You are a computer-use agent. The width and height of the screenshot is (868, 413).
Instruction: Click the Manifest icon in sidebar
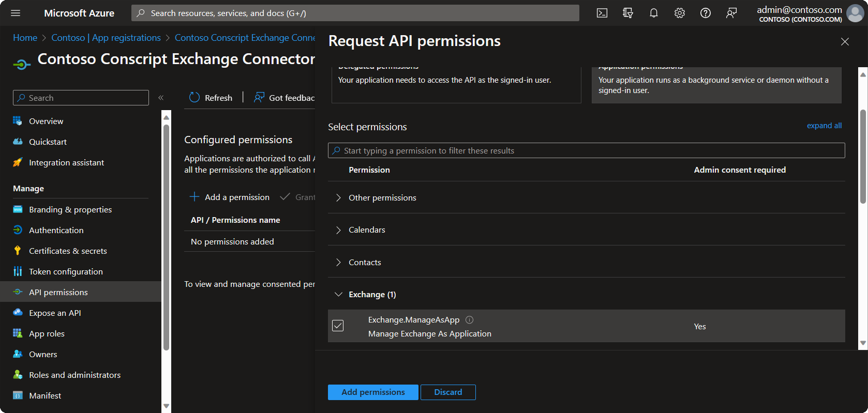click(x=18, y=395)
